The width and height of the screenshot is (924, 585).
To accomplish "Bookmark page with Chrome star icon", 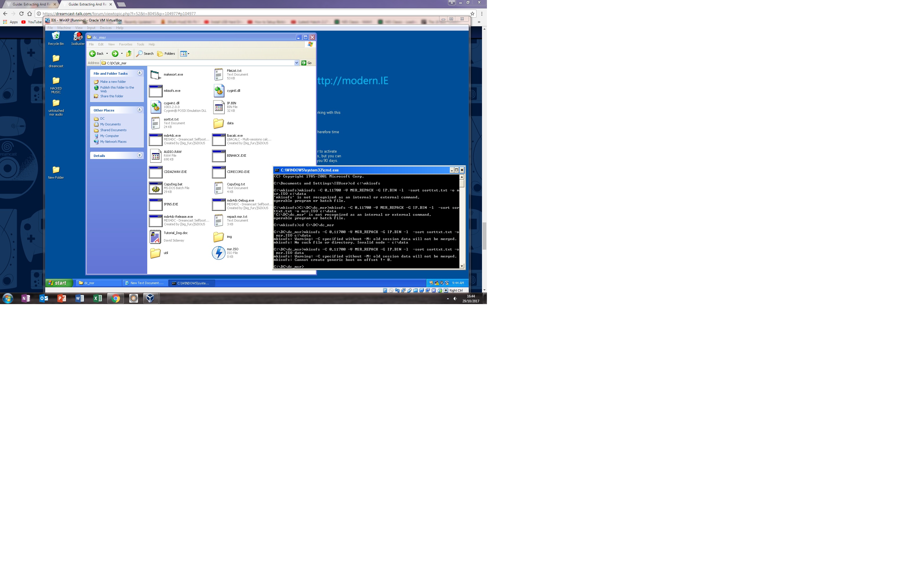I will 472,13.
